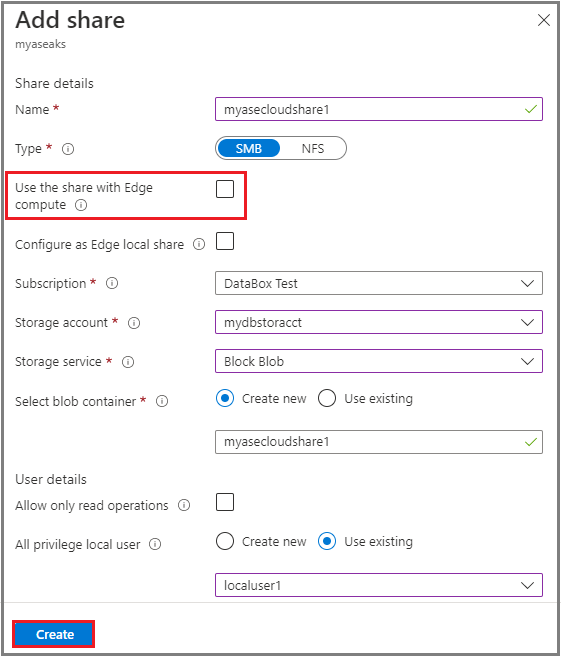Select Use existing for blob container
This screenshot has width=561, height=656.
(x=327, y=398)
